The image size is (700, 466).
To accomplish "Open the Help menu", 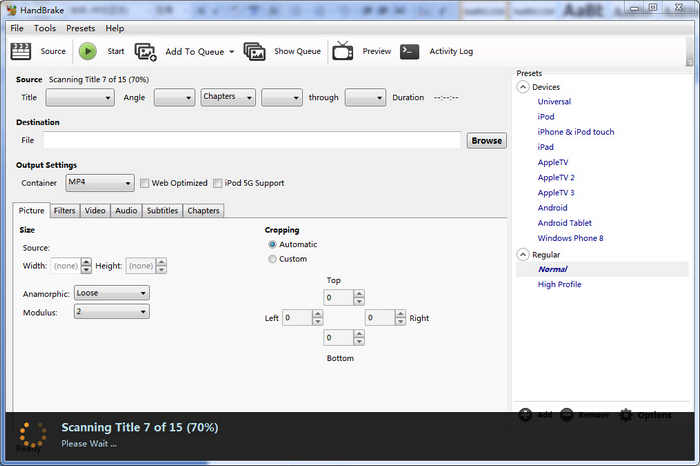I will click(115, 28).
